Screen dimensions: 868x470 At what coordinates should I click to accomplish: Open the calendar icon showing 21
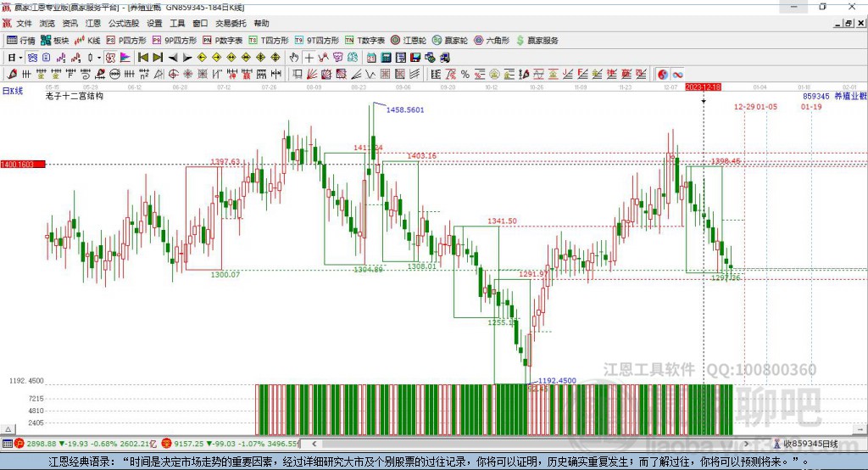371,57
